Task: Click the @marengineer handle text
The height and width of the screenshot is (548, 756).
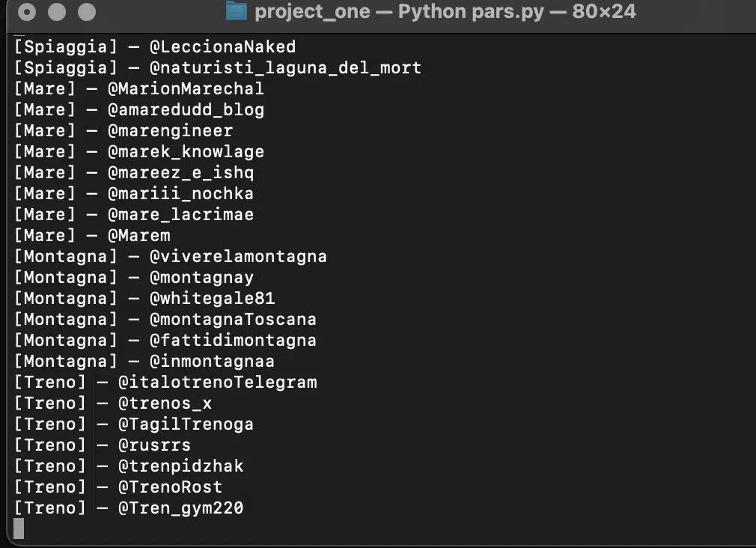Action: [171, 131]
